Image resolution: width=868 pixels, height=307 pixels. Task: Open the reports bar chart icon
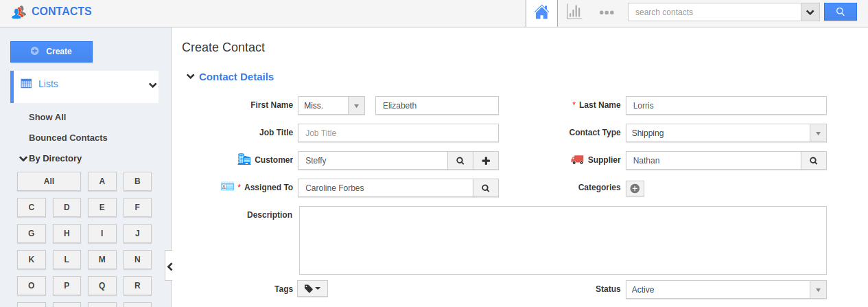click(x=574, y=12)
